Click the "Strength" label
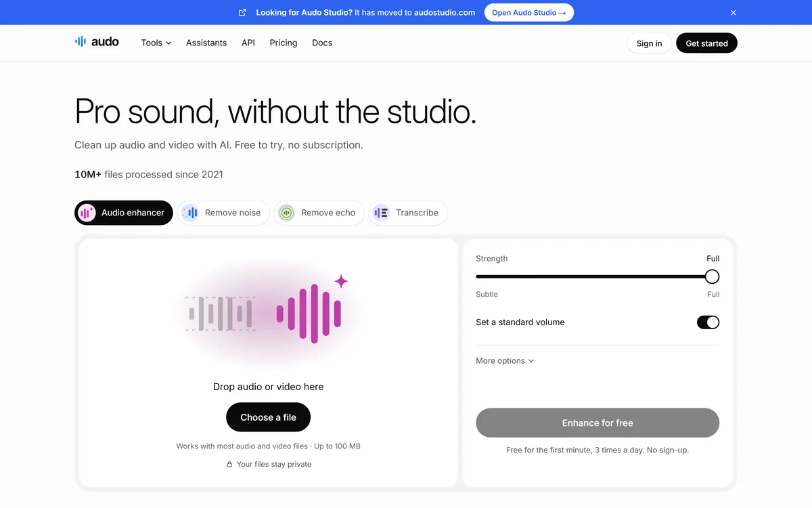The width and height of the screenshot is (812, 508). [491, 259]
